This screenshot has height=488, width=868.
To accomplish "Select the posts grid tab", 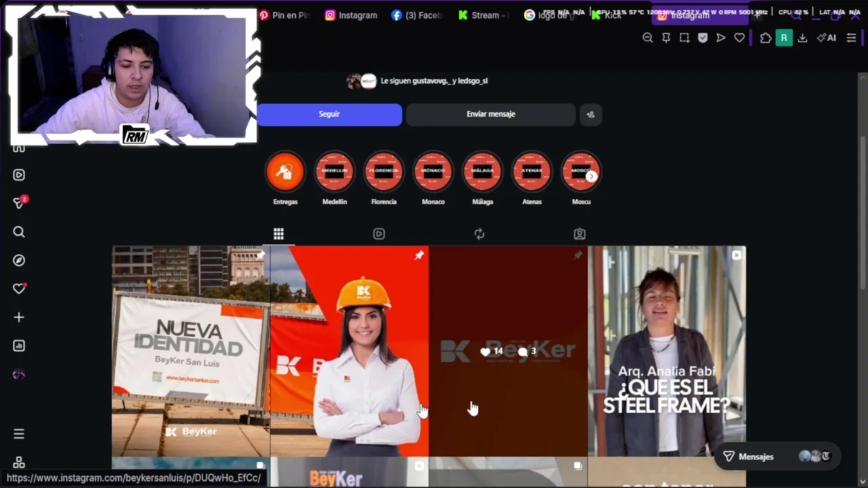I will 279,234.
